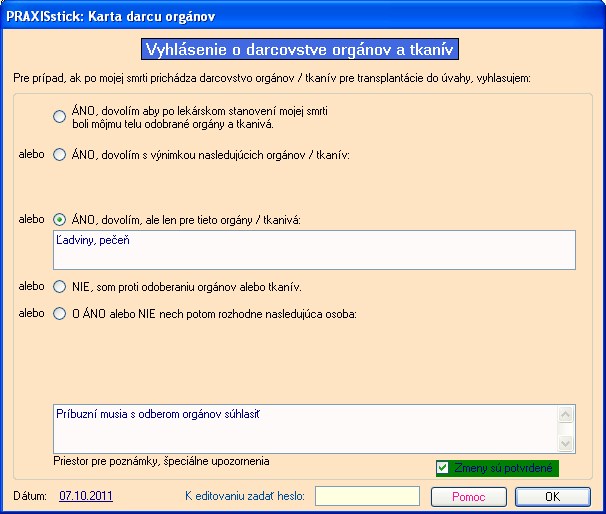Click the notes scrollbar up arrow
606x514 pixels.
(565, 415)
